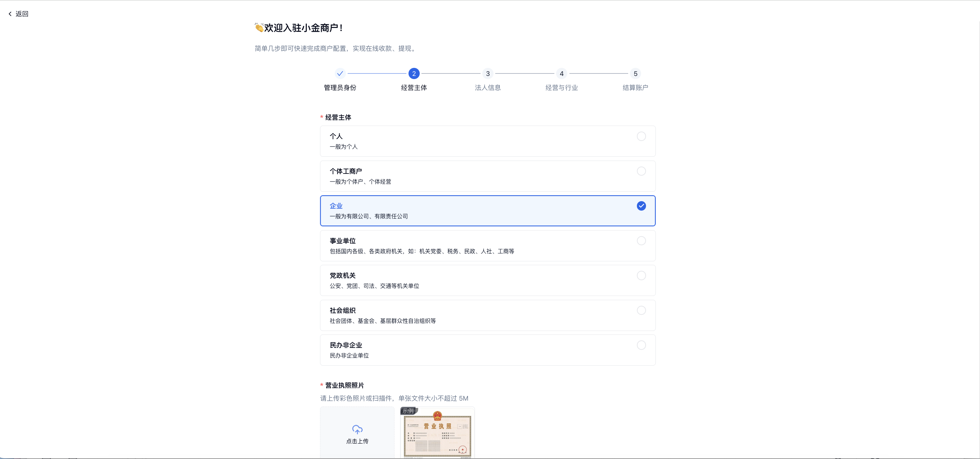
Task: Click the 个人 option title
Action: point(336,136)
